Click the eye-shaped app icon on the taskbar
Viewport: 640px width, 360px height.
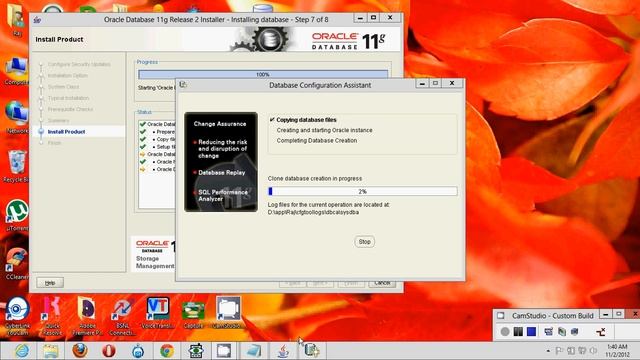tap(196, 351)
